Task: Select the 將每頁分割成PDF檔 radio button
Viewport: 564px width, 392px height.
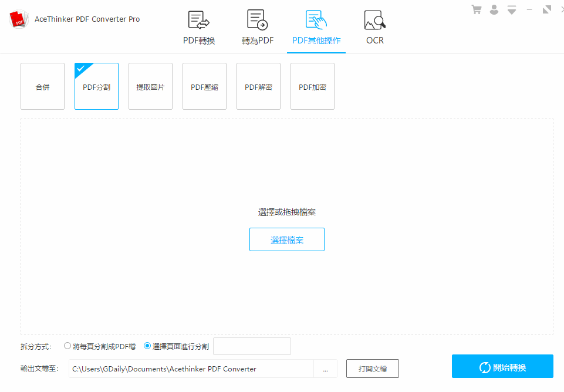Action: [67, 346]
